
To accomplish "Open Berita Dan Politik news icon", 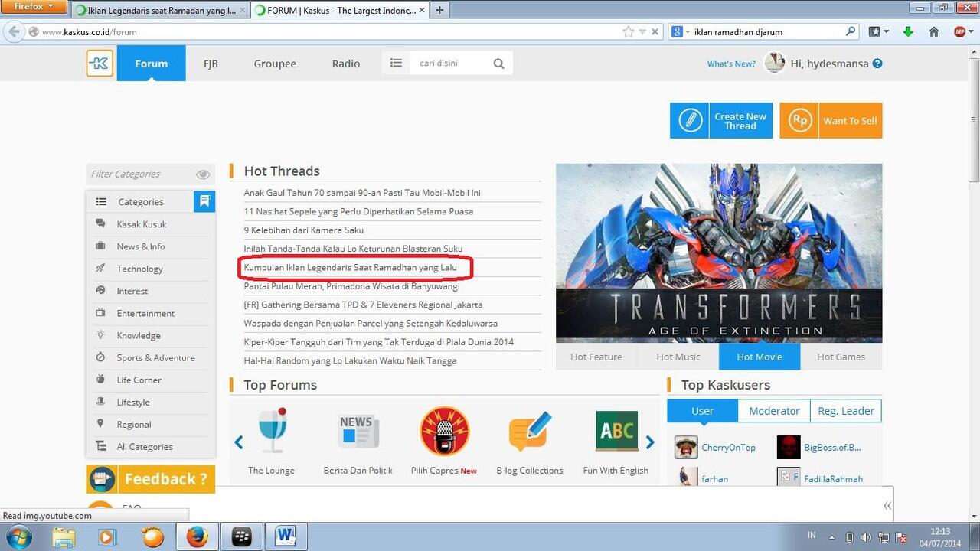I will [x=358, y=432].
